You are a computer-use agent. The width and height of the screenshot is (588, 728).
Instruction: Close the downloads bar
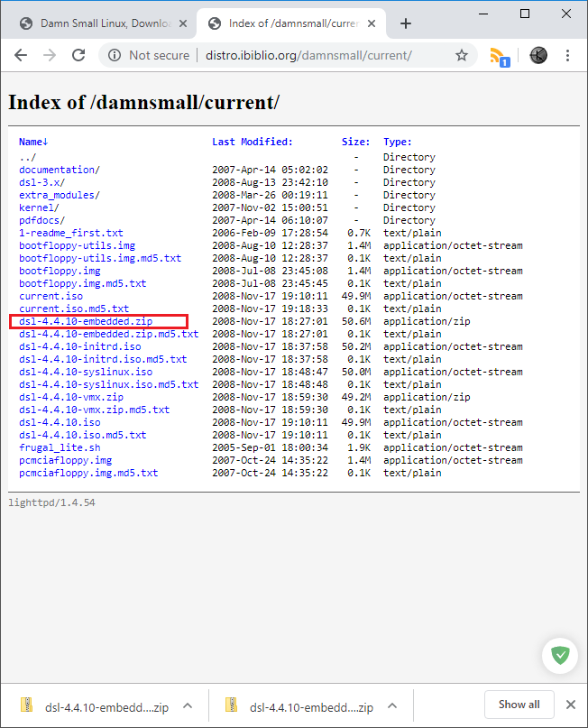571,705
